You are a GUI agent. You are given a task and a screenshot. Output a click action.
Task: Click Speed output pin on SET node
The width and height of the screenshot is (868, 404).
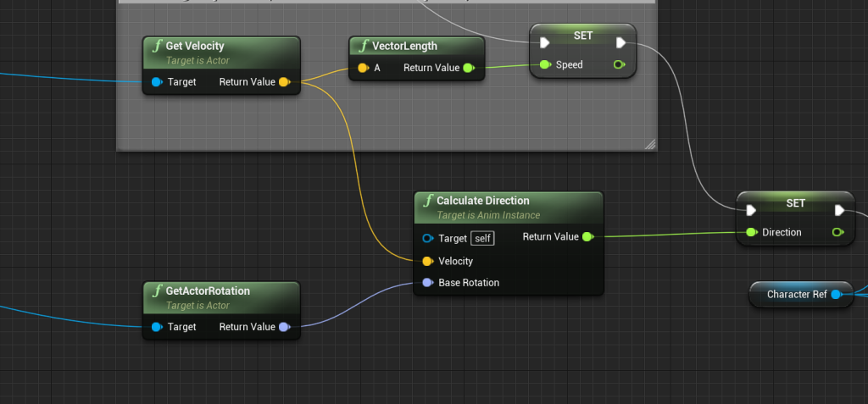click(619, 64)
